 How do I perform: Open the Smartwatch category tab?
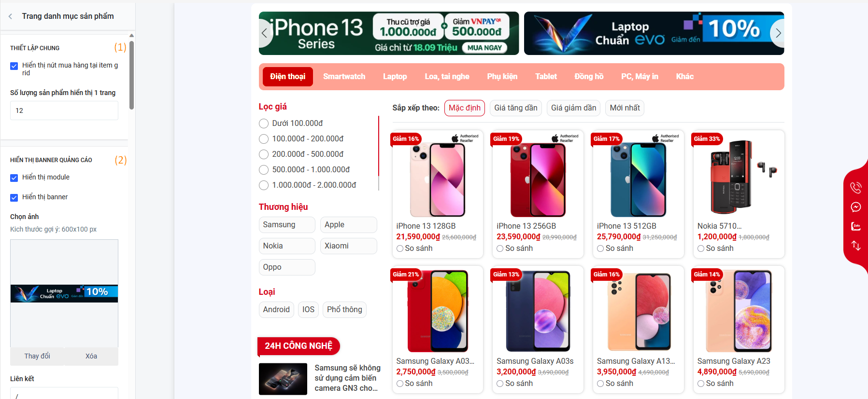[x=344, y=77]
